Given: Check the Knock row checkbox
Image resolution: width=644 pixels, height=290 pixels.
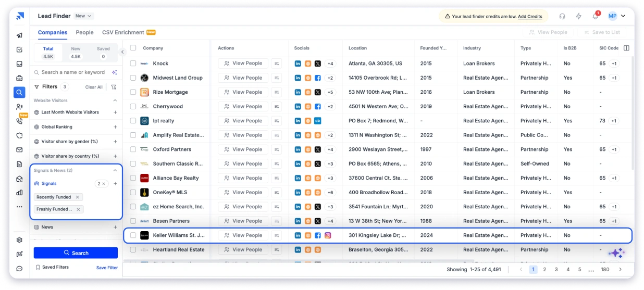Looking at the screenshot, I should point(133,64).
